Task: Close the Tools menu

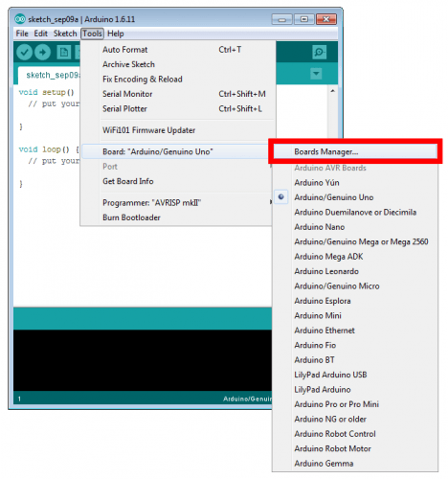Action: (92, 34)
